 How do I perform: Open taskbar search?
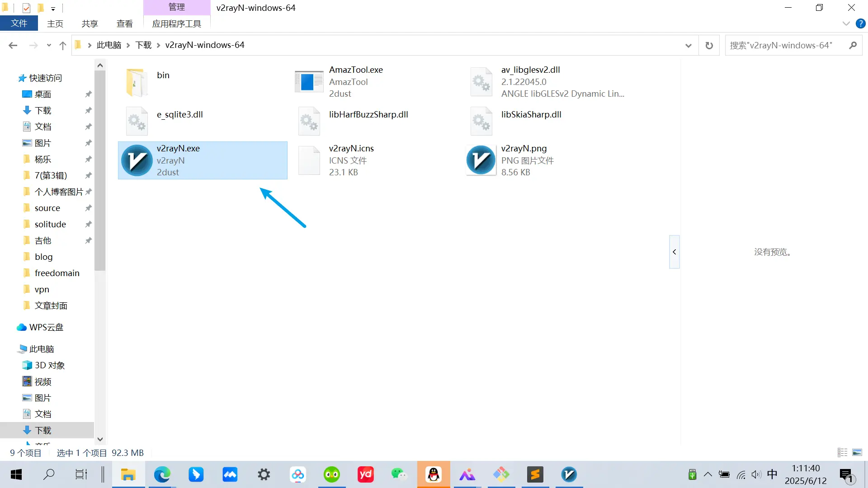click(49, 474)
